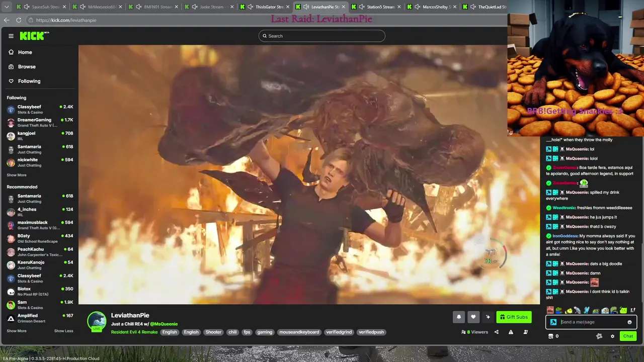Image resolution: width=644 pixels, height=362 pixels.
Task: Switch to Station5 browser tab
Action: [x=376, y=7]
